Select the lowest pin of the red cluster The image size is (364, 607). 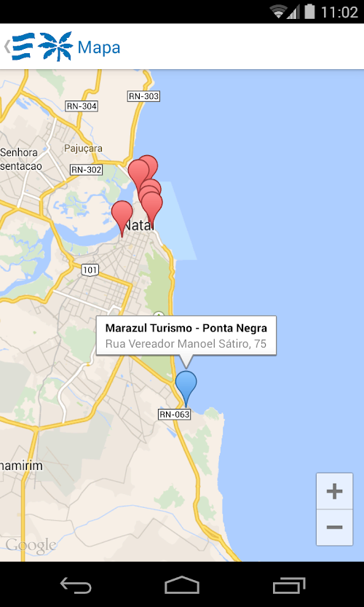click(x=152, y=207)
